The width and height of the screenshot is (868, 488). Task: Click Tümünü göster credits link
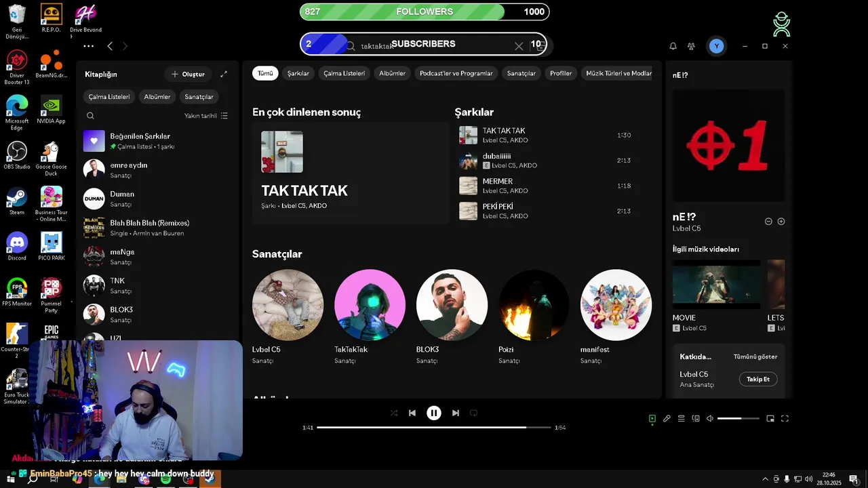click(755, 357)
